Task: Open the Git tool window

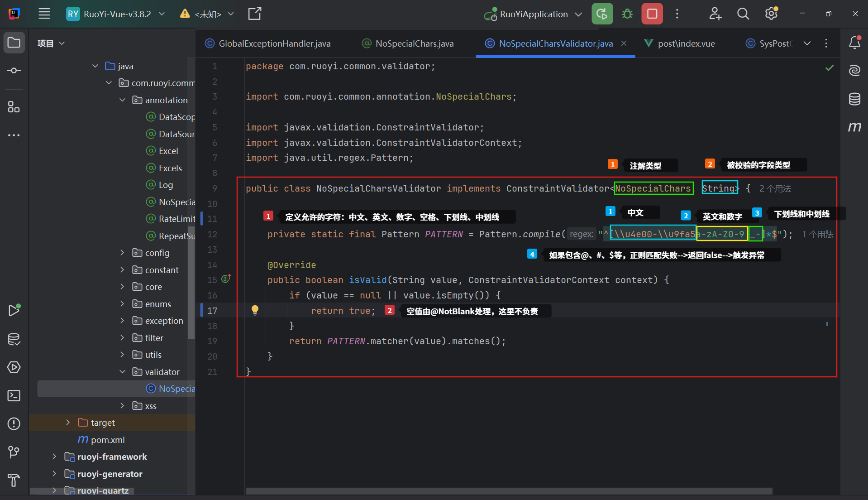Action: coord(14,452)
